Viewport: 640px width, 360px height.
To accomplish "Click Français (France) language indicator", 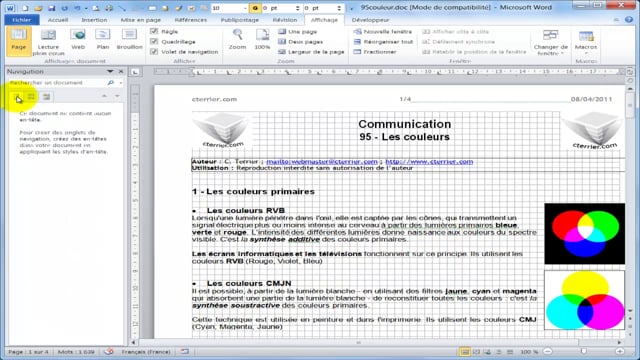I will point(145,351).
